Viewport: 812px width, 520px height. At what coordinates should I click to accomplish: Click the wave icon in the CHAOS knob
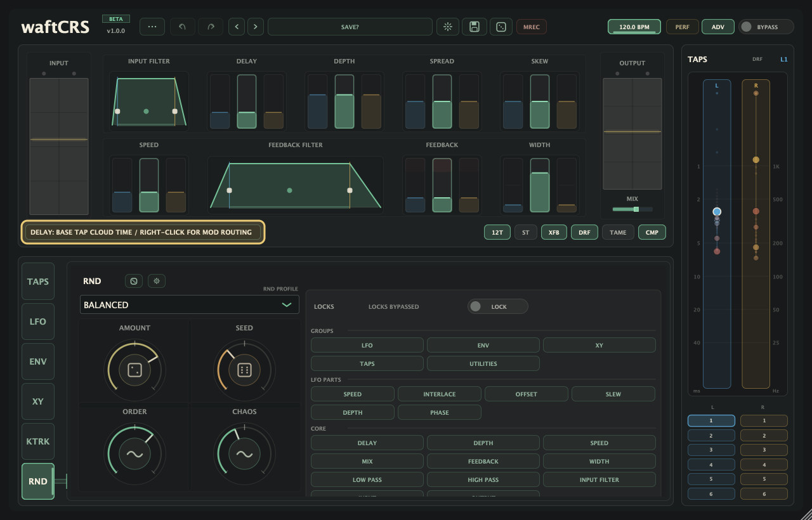(244, 453)
